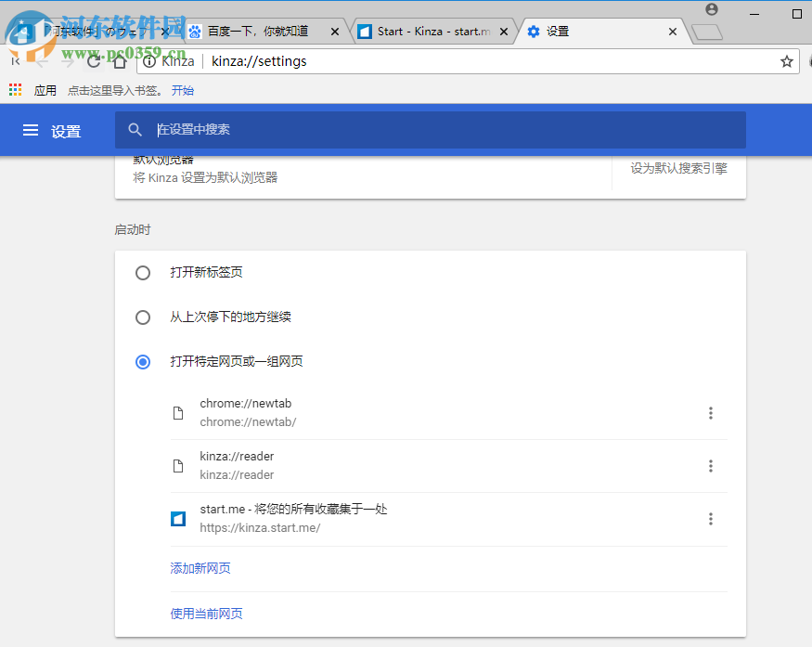Reload the current page
The width and height of the screenshot is (812, 647).
point(93,61)
